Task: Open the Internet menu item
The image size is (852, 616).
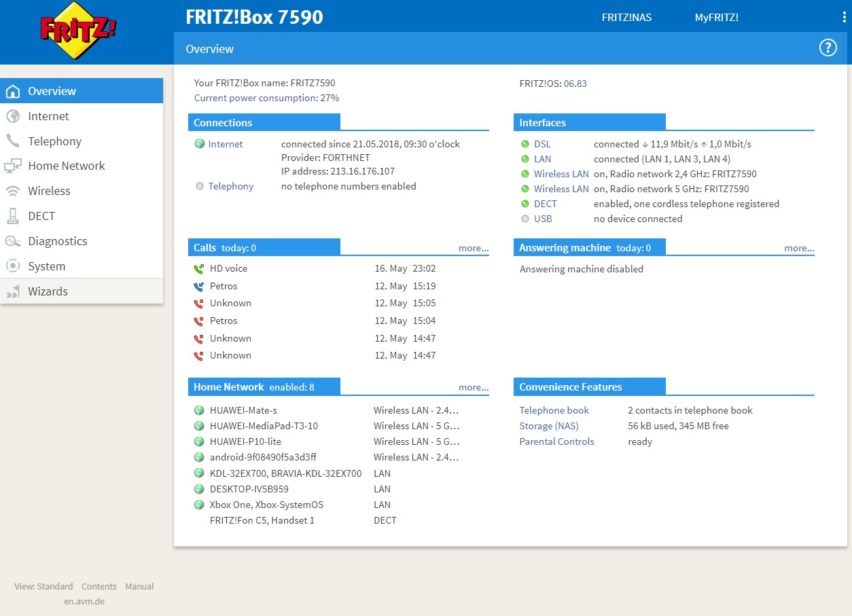Action: [82, 116]
